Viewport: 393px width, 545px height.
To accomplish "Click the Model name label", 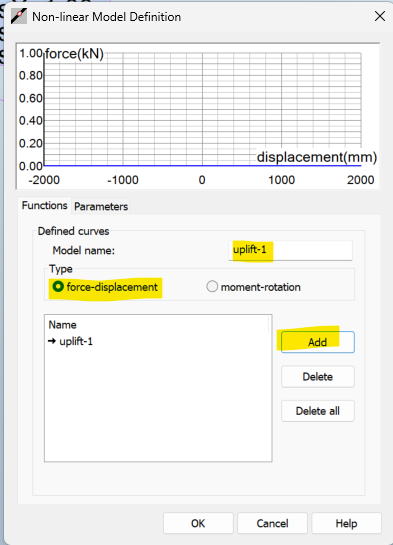I will 83,250.
